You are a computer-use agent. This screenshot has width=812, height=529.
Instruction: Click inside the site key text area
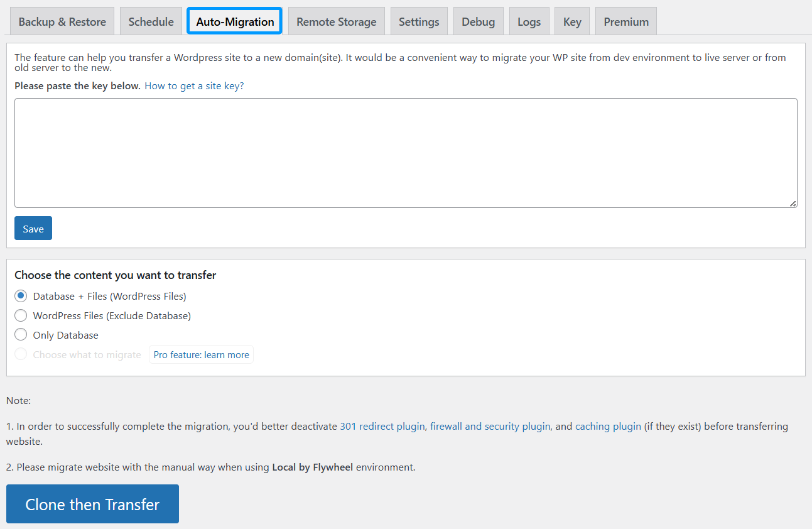coord(406,153)
